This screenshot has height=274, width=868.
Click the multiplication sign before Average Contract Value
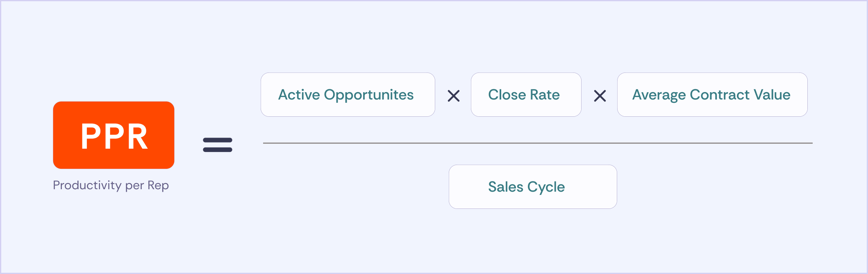[x=600, y=96]
